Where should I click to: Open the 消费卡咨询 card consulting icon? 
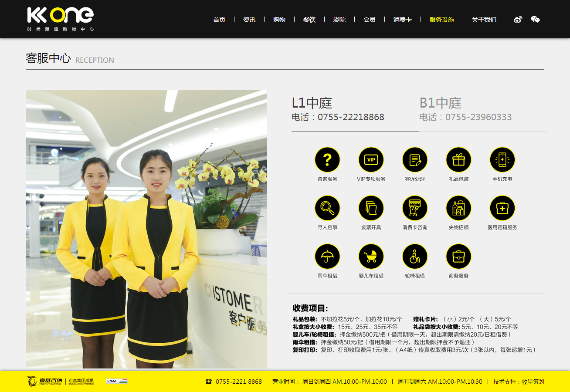[414, 208]
